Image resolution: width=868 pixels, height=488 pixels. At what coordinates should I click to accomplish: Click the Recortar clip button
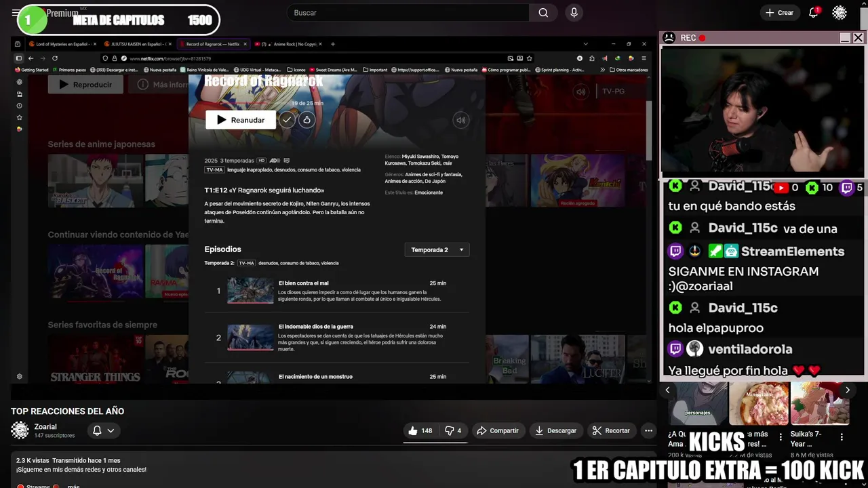coord(611,430)
